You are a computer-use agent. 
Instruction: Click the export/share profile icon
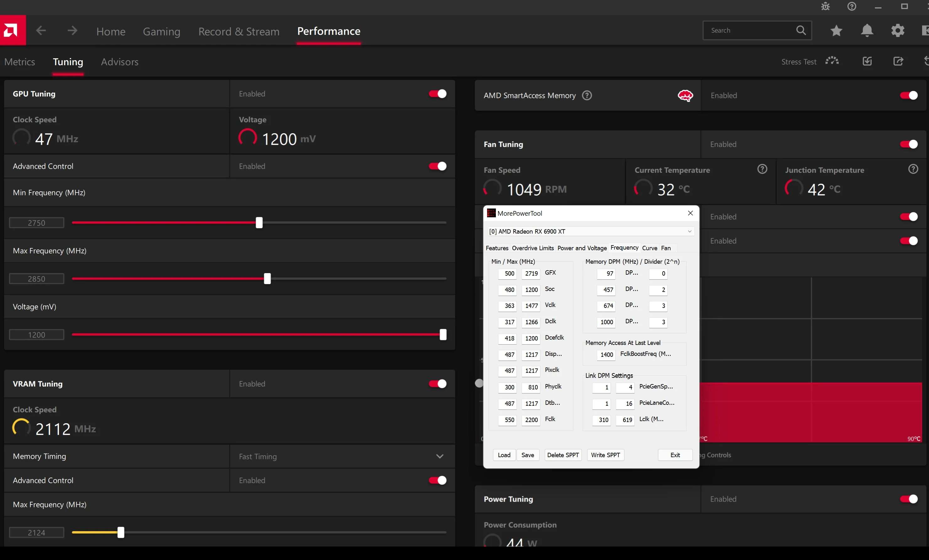pos(898,61)
